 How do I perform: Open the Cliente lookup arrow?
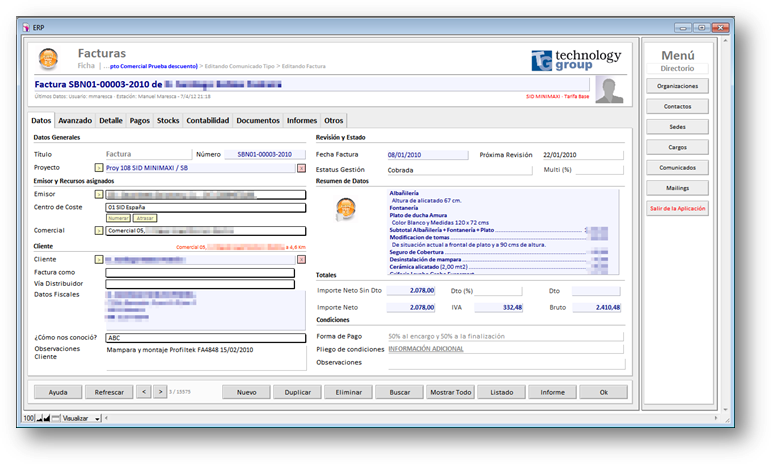[x=98, y=258]
